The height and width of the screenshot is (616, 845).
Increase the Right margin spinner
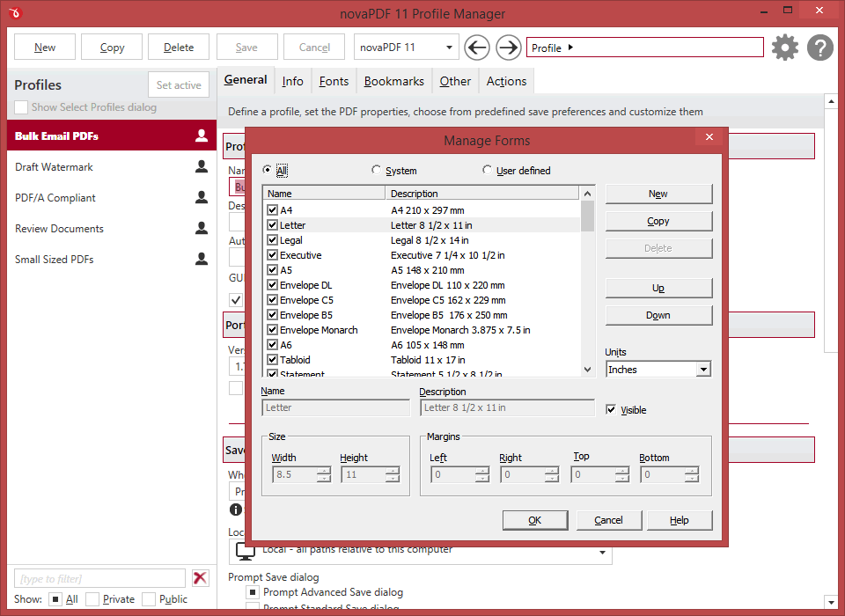point(551,471)
